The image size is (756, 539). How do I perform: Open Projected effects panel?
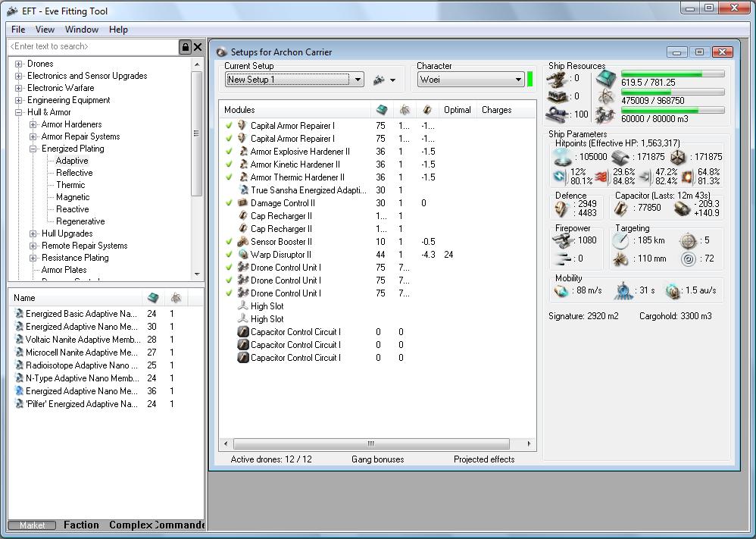484,459
